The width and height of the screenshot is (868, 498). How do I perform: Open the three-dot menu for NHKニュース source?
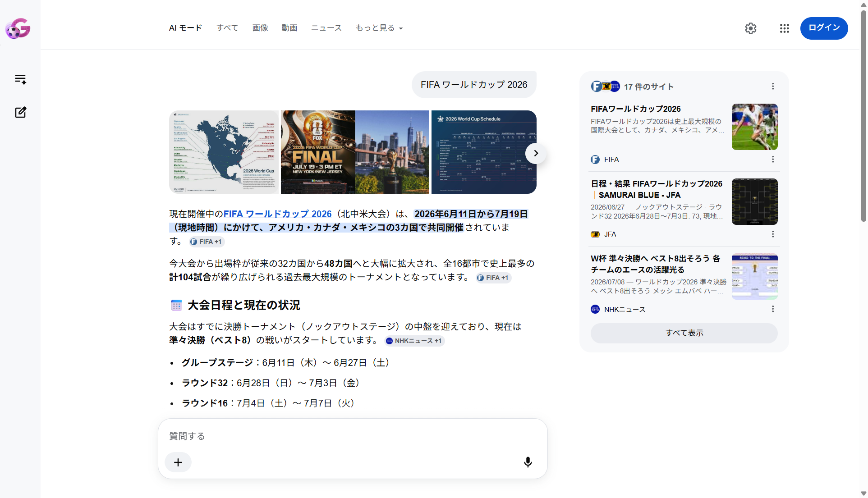click(773, 309)
